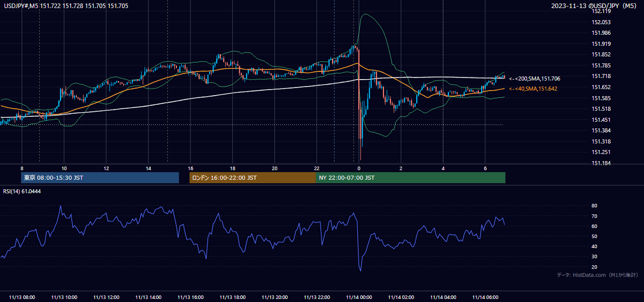Screen dimensions: 644x302
Task: Click the データ: HistData.com source text
Action: coord(597,275)
